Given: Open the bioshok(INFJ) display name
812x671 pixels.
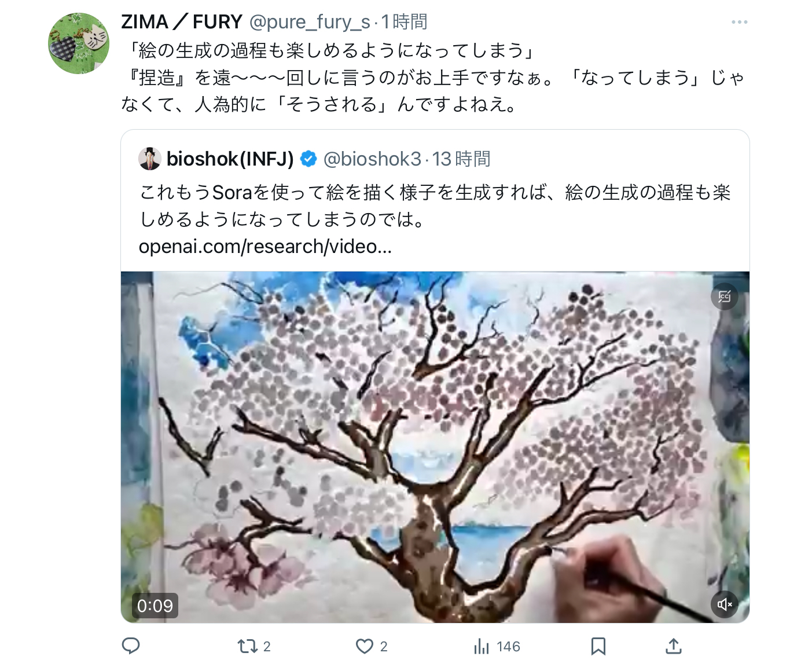Looking at the screenshot, I should tap(230, 159).
